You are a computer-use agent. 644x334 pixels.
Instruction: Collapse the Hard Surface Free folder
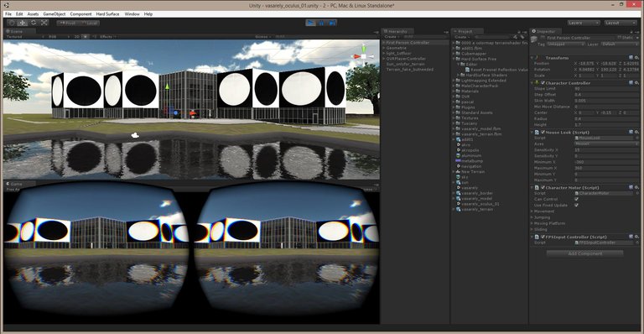(x=454, y=59)
